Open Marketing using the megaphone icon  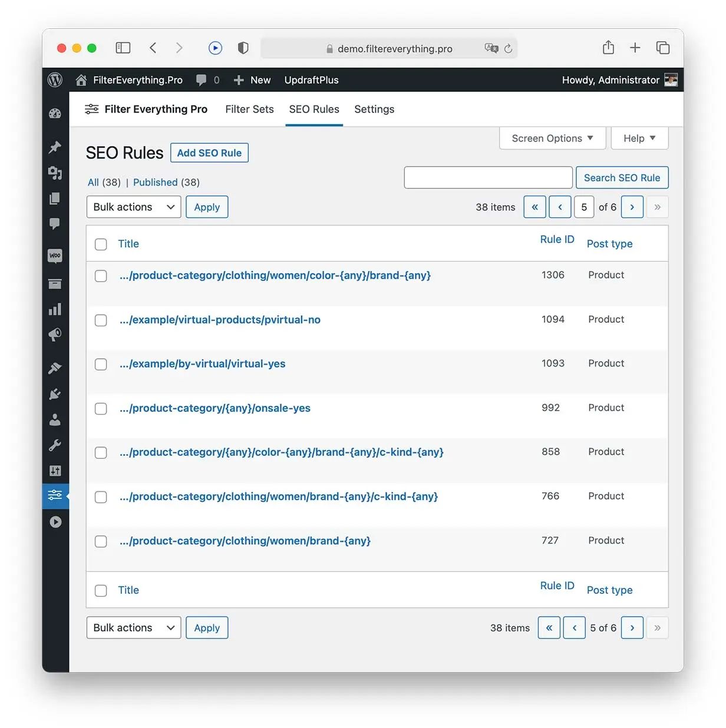(x=55, y=335)
